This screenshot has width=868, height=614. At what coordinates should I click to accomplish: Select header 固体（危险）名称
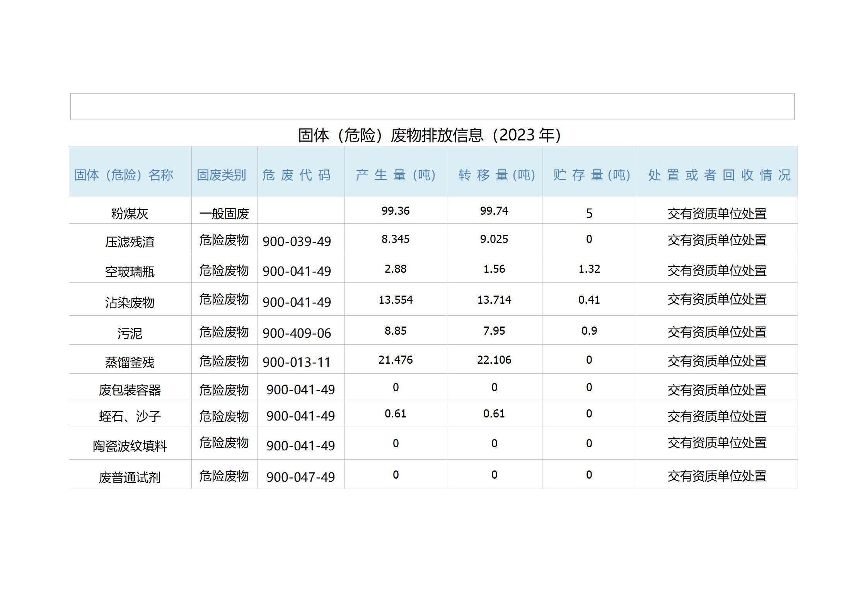[124, 175]
